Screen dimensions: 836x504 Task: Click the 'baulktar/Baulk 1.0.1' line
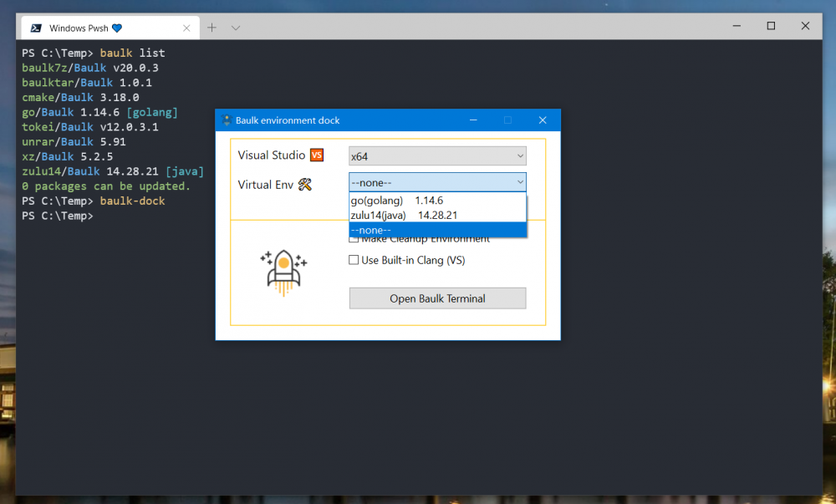(x=87, y=83)
